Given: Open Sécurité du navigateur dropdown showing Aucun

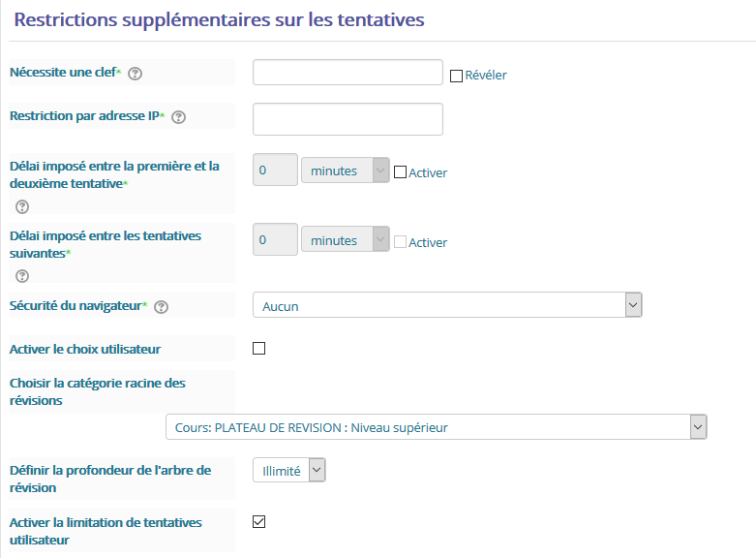Looking at the screenshot, I should pyautogui.click(x=447, y=306).
